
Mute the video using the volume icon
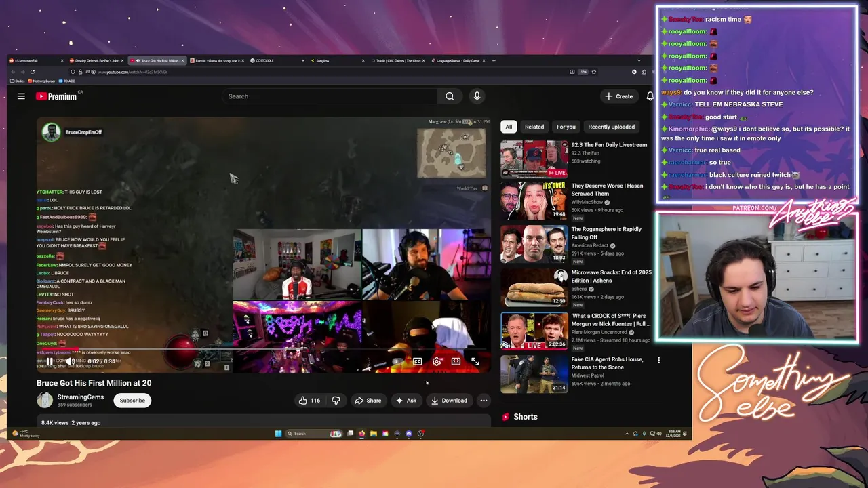(x=70, y=361)
